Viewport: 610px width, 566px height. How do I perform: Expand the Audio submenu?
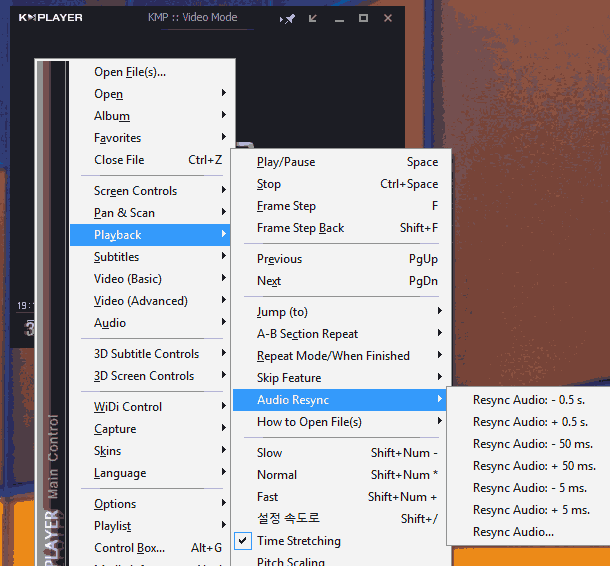point(152,322)
